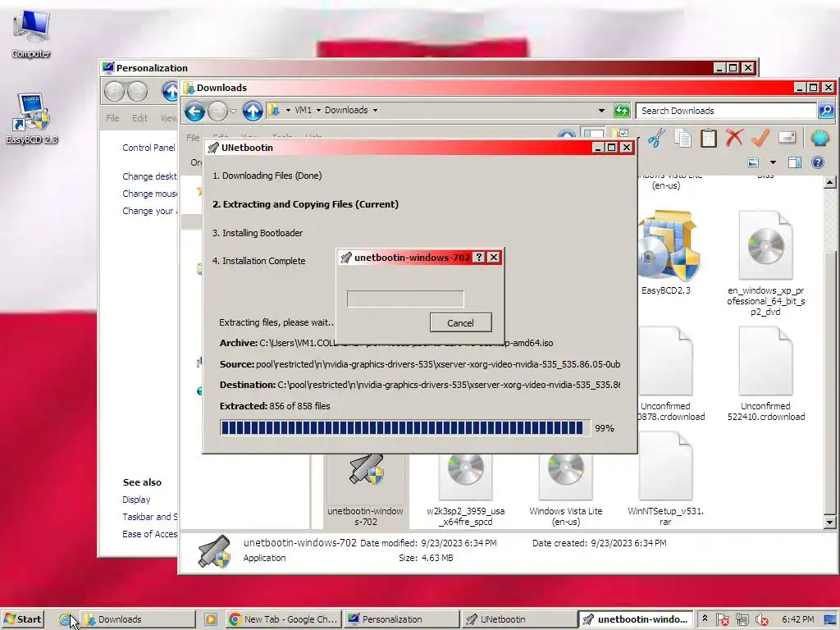Image resolution: width=840 pixels, height=630 pixels.
Task: Click the Change mouse pointers link
Action: pyautogui.click(x=149, y=194)
